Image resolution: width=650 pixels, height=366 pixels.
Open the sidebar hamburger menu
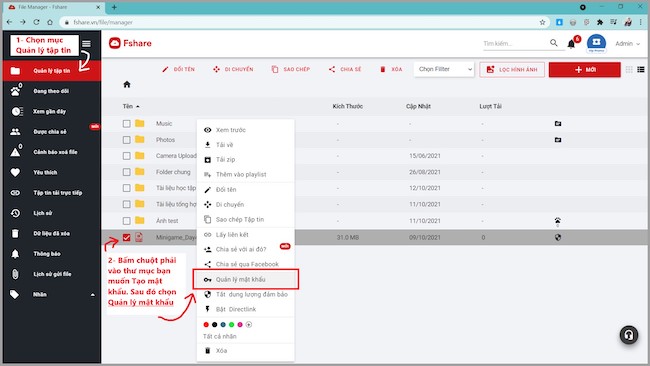(86, 44)
